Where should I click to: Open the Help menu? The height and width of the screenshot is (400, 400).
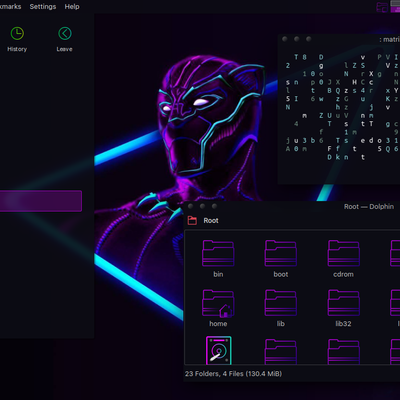[x=72, y=7]
